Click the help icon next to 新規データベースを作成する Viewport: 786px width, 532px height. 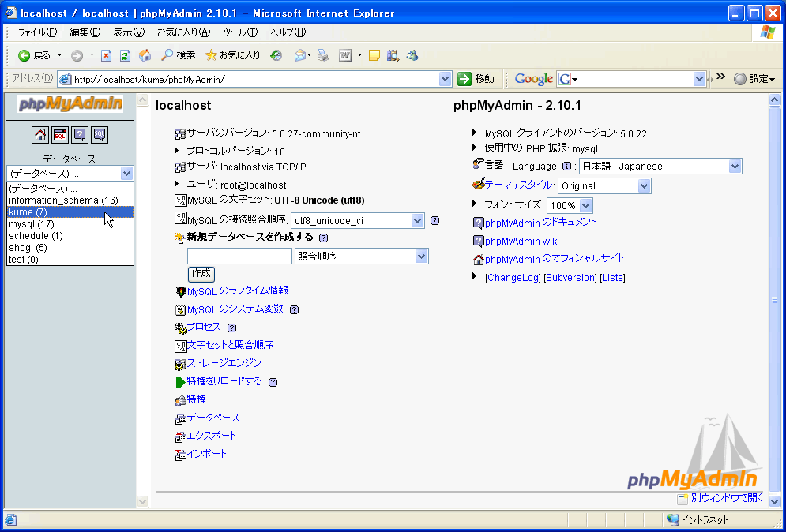click(324, 238)
